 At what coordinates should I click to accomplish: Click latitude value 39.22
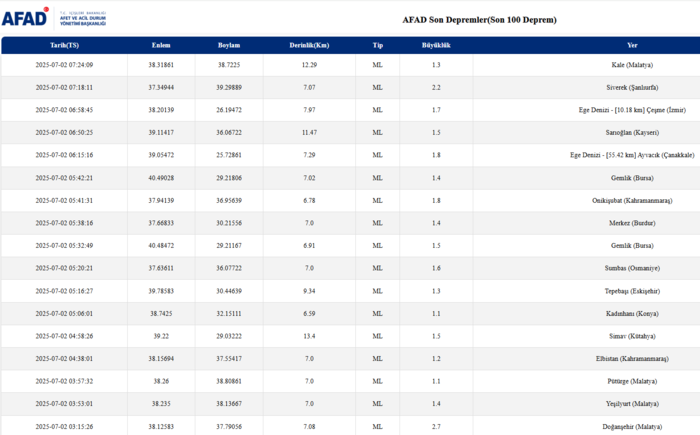pyautogui.click(x=161, y=336)
